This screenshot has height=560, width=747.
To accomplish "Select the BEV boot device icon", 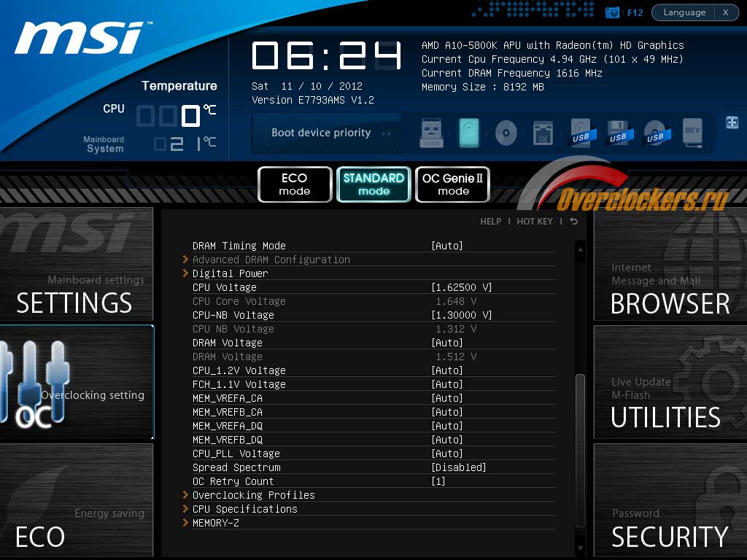I will 693,133.
